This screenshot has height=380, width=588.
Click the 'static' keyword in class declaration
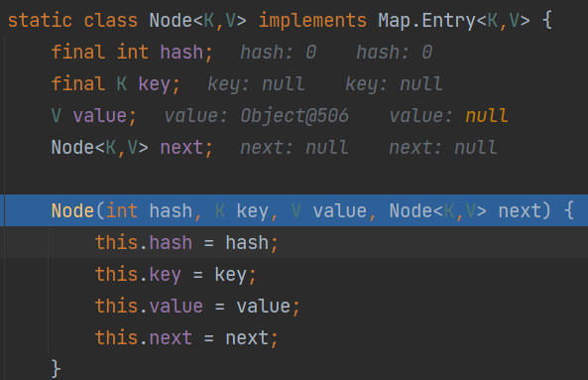coord(40,20)
